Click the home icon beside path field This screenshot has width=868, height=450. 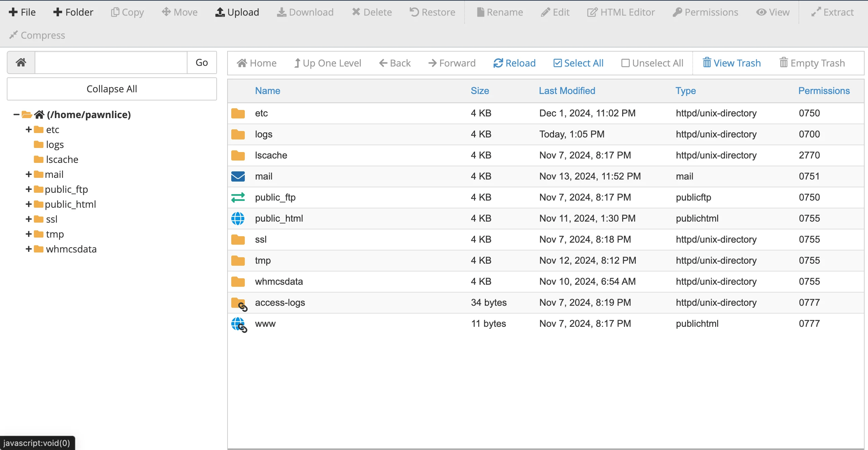pos(21,62)
